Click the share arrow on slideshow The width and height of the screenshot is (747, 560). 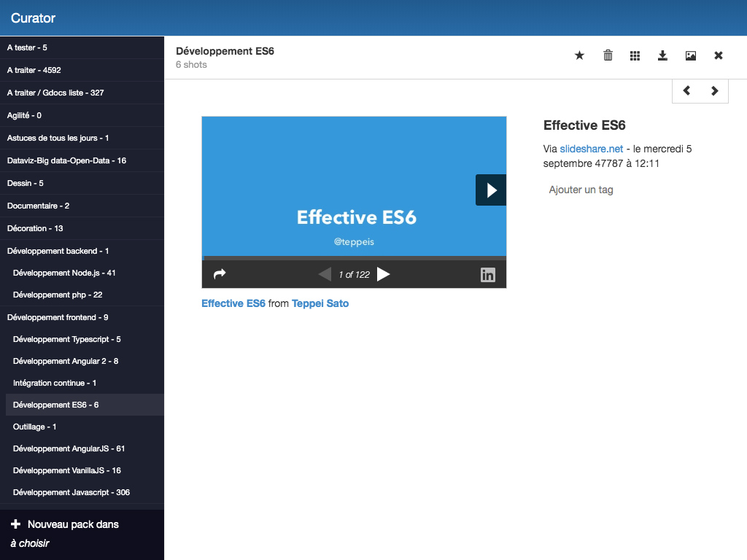click(220, 274)
